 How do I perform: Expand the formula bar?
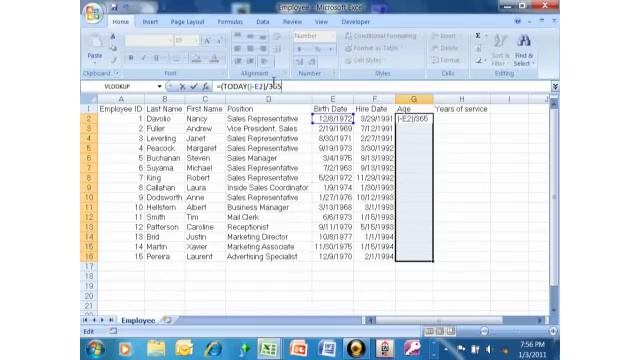pos(555,87)
